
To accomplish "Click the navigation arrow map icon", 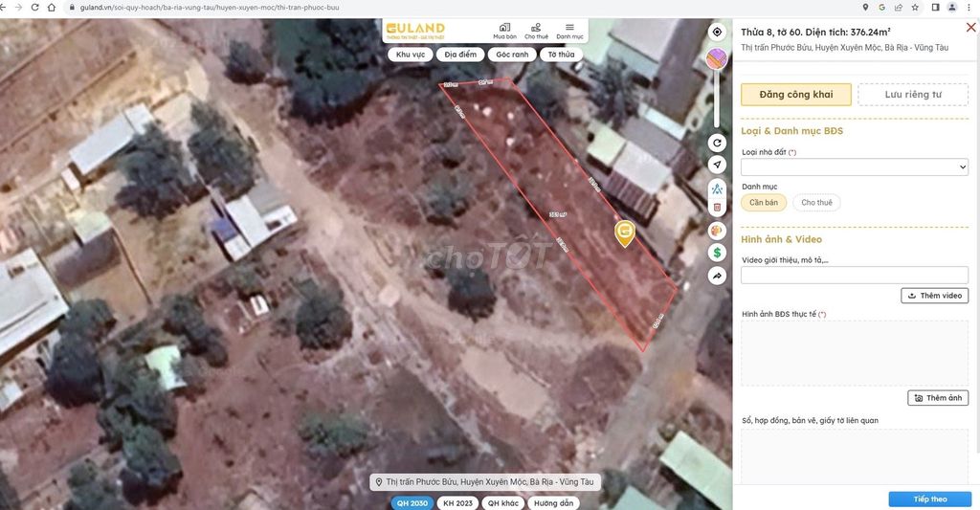I will (x=717, y=165).
